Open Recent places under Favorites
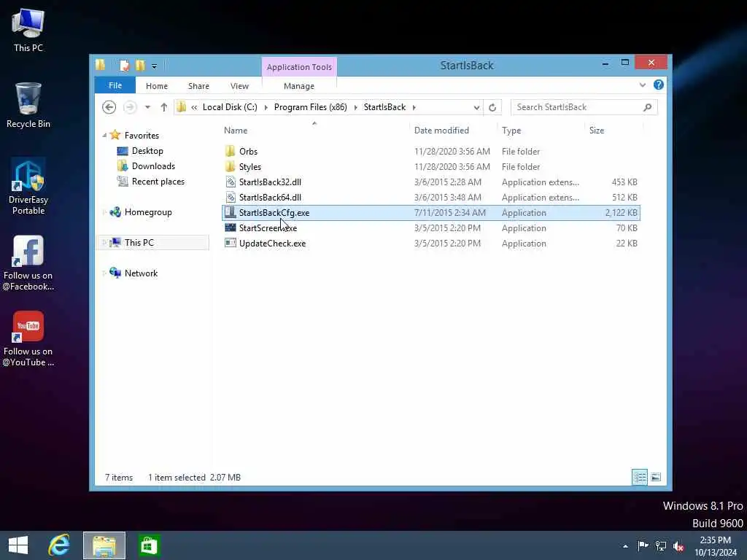The image size is (747, 560). [x=158, y=182]
